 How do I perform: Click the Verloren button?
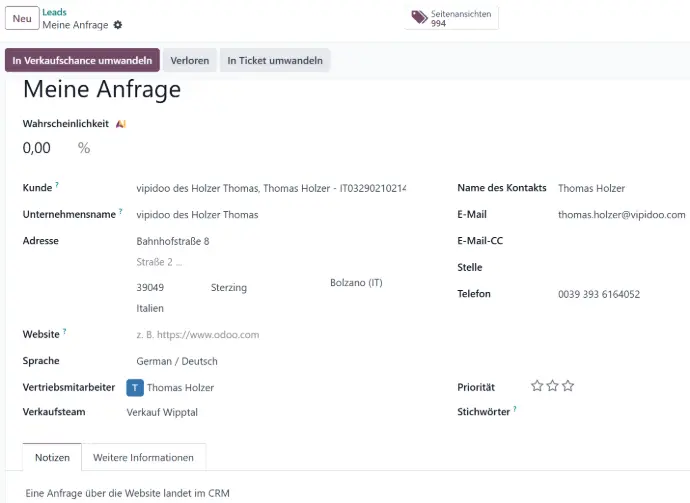click(190, 61)
